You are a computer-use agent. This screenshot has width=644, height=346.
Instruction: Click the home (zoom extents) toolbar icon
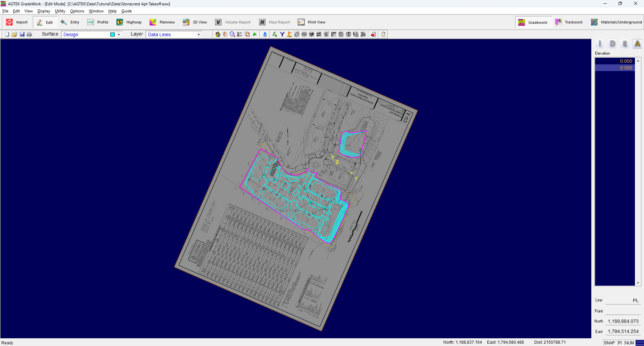(x=218, y=34)
